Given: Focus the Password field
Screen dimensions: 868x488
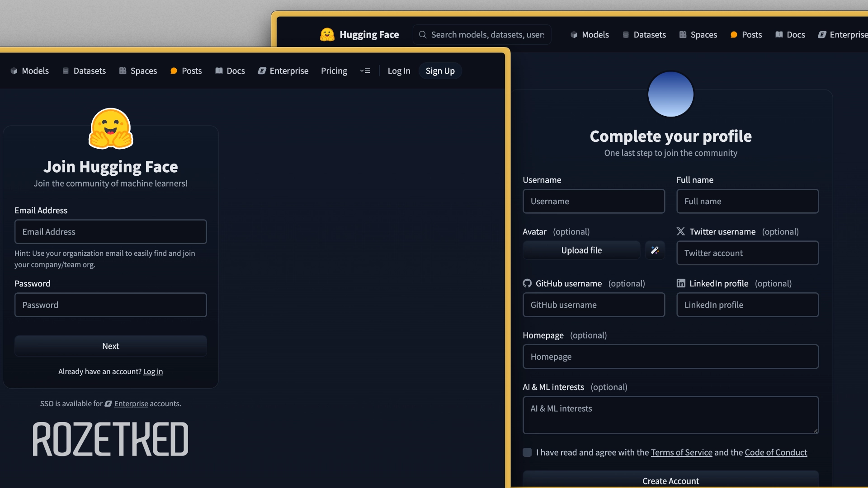Looking at the screenshot, I should (x=111, y=305).
